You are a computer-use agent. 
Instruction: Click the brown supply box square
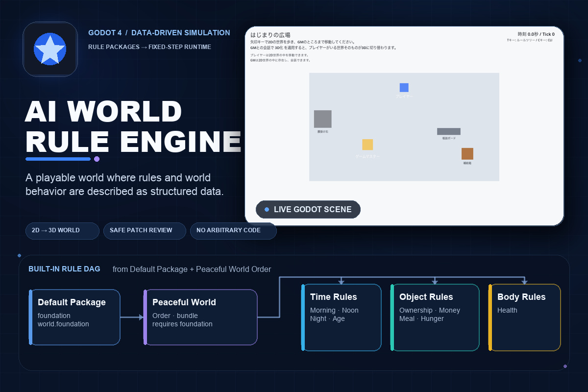click(467, 154)
